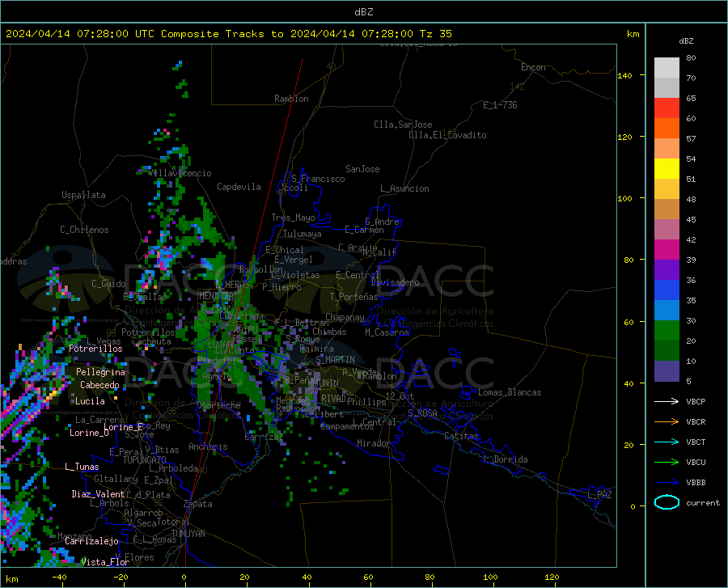The image size is (728, 588).
Task: Click the RIVAD city label
Action: coord(333,399)
